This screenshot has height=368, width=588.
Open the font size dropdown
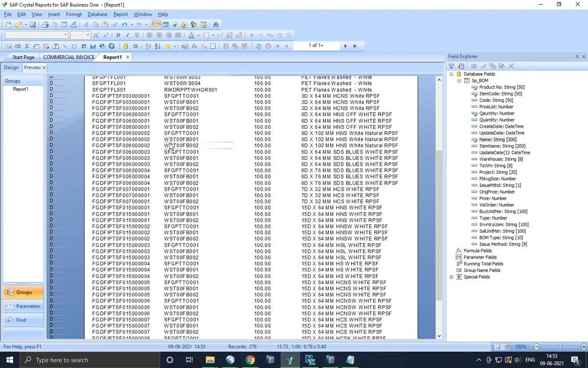tap(88, 35)
